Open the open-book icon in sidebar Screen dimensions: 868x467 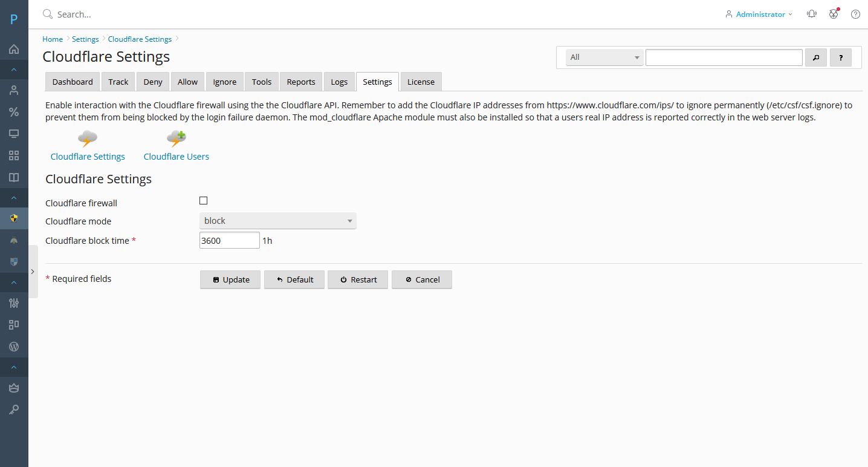click(x=14, y=177)
